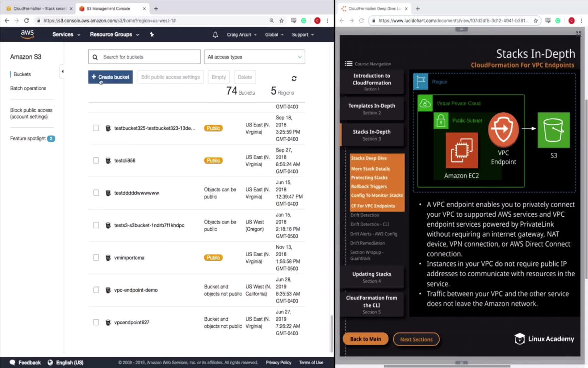
Task: Open the All access types filter
Action: (x=255, y=57)
